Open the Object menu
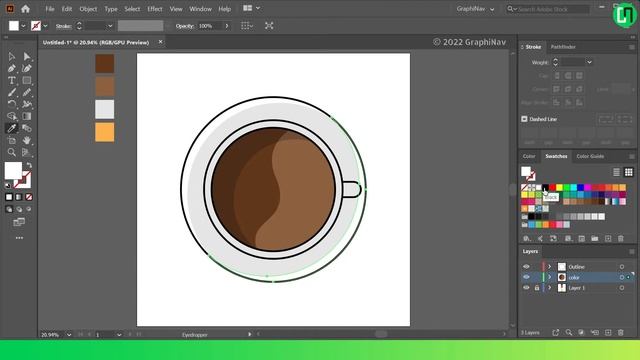 coord(88,9)
